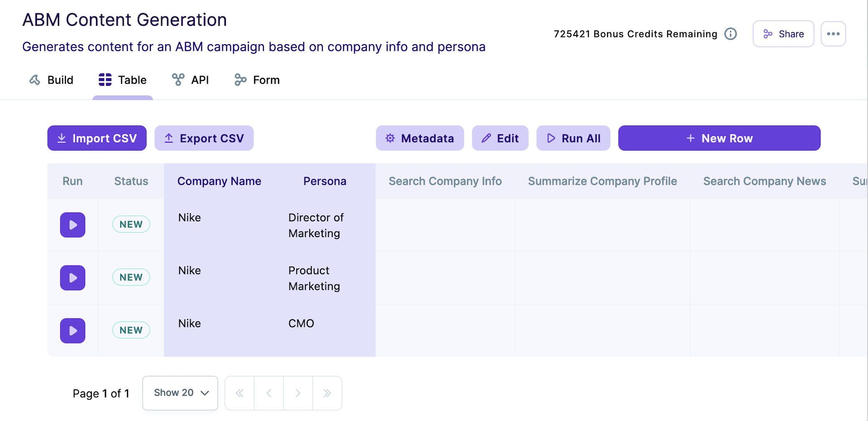Click the next page arrow
Viewport: 868px width, 421px height.
point(298,393)
